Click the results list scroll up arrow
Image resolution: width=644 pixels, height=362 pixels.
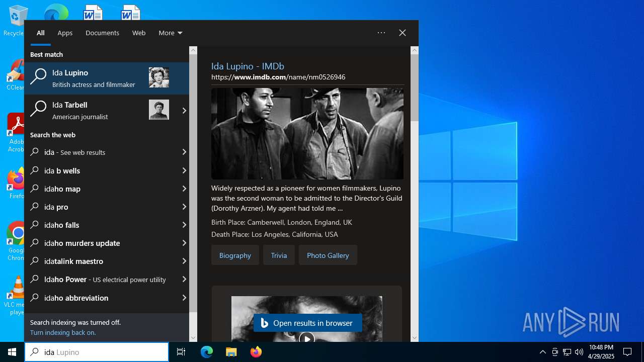pos(193,50)
